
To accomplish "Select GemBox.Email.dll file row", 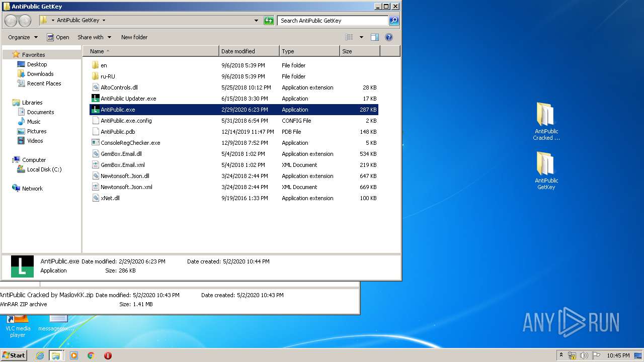I will (234, 154).
